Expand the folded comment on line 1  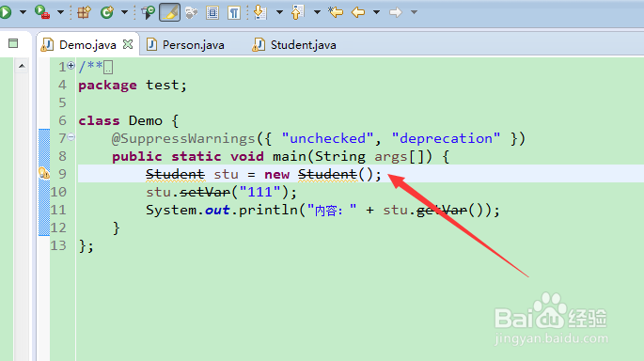pyautogui.click(x=71, y=65)
